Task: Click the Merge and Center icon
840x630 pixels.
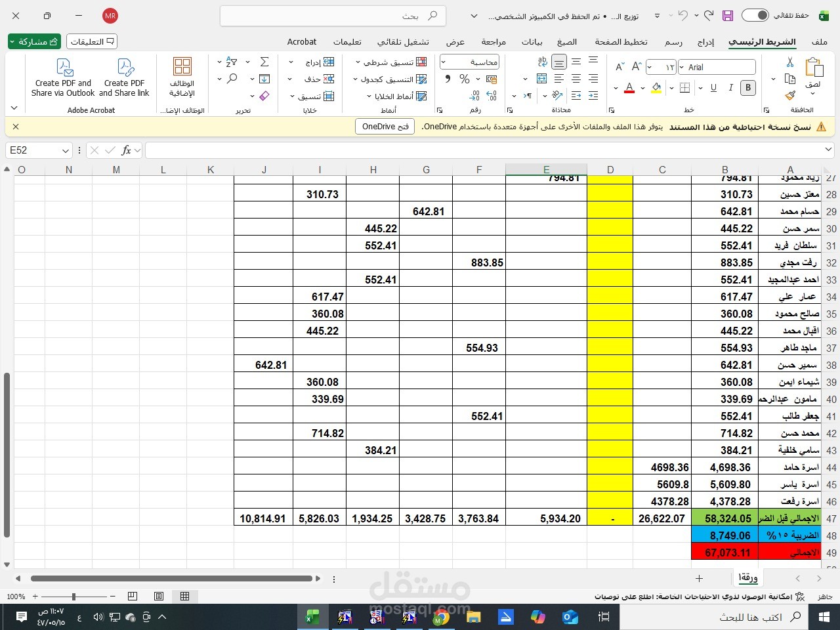Action: click(x=542, y=79)
